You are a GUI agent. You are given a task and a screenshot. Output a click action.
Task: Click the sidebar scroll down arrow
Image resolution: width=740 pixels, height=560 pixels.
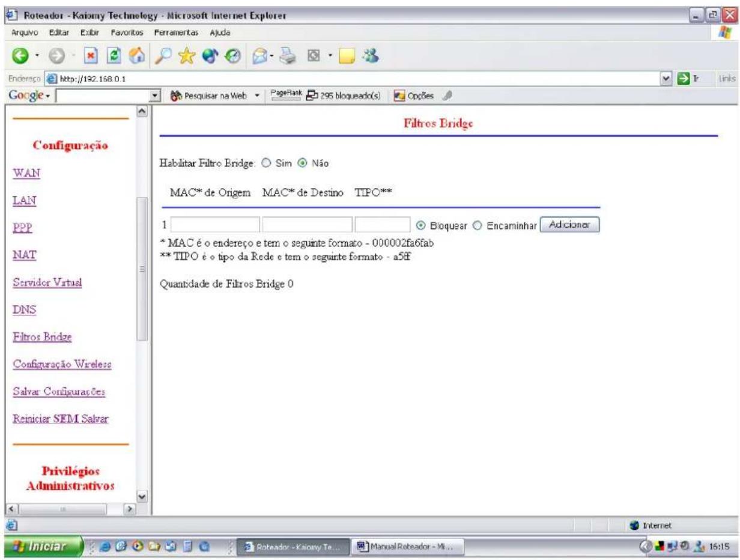pyautogui.click(x=142, y=497)
